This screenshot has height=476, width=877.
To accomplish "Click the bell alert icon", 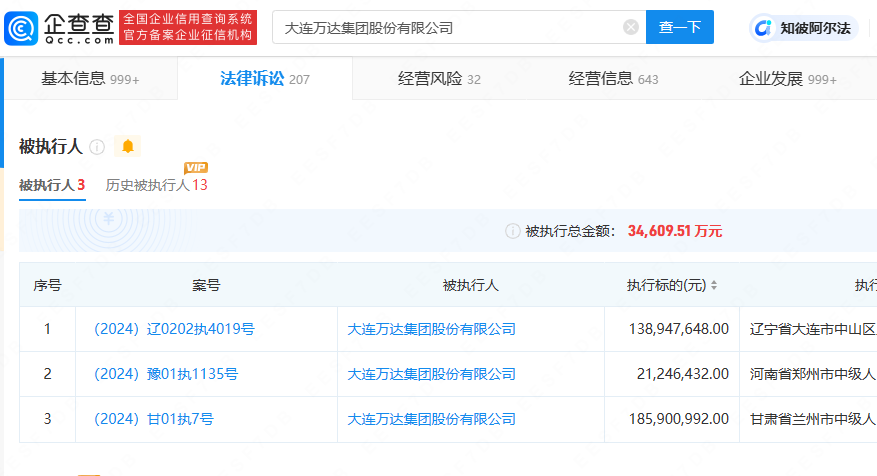I will (x=127, y=147).
